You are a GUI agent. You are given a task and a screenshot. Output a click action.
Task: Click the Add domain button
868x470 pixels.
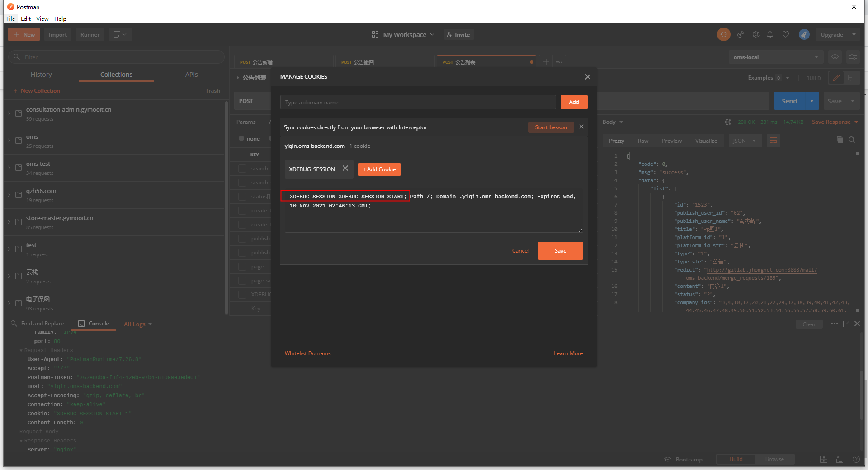pos(574,102)
